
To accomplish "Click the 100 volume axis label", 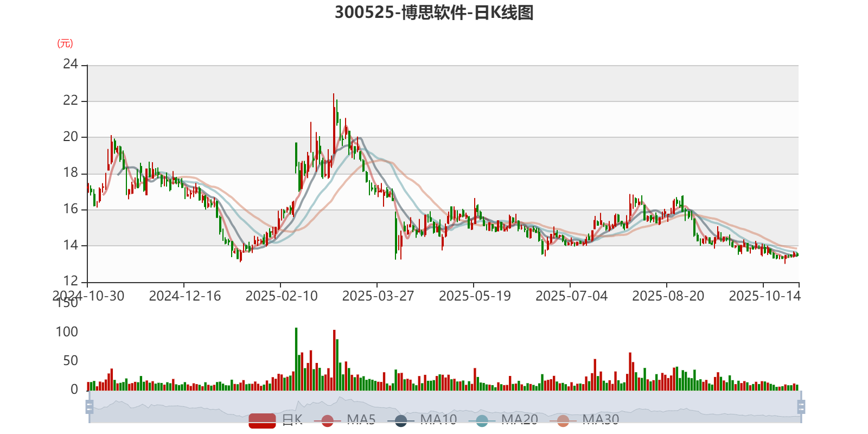I will (x=67, y=332).
